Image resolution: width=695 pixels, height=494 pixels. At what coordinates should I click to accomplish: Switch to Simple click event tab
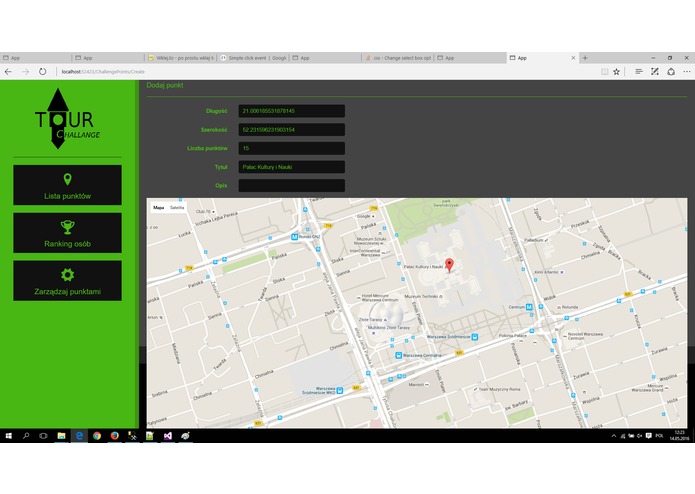pos(253,58)
